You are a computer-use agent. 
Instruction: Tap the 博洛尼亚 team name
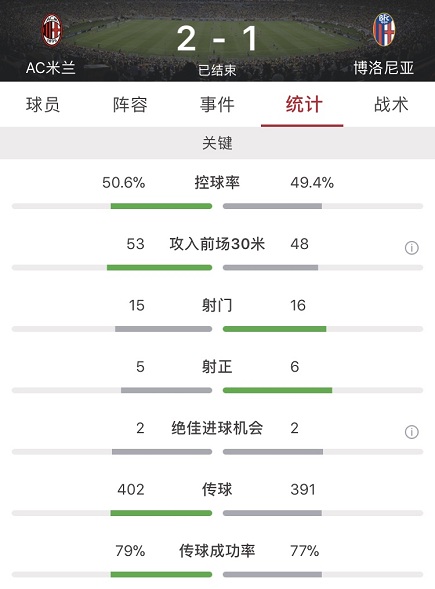[384, 68]
